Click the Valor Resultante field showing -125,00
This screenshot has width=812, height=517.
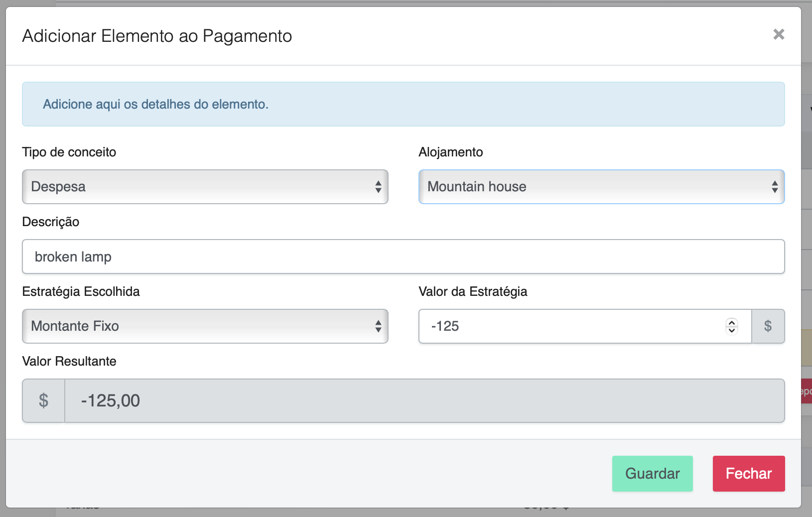[x=423, y=401]
